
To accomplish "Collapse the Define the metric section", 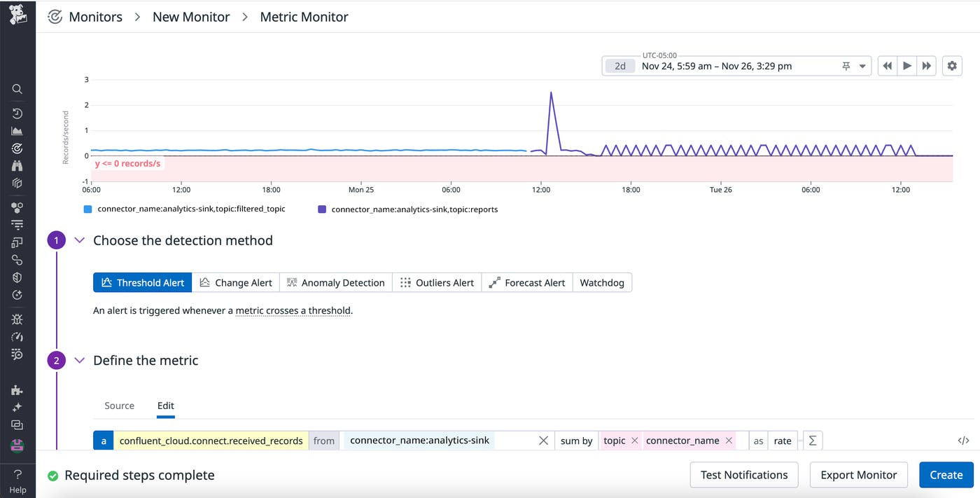I will pos(80,360).
